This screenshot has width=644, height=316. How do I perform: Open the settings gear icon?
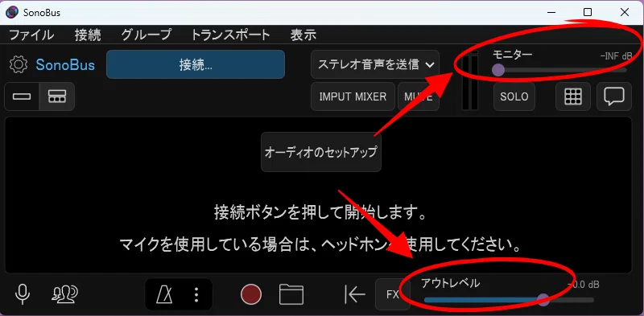pyautogui.click(x=19, y=65)
